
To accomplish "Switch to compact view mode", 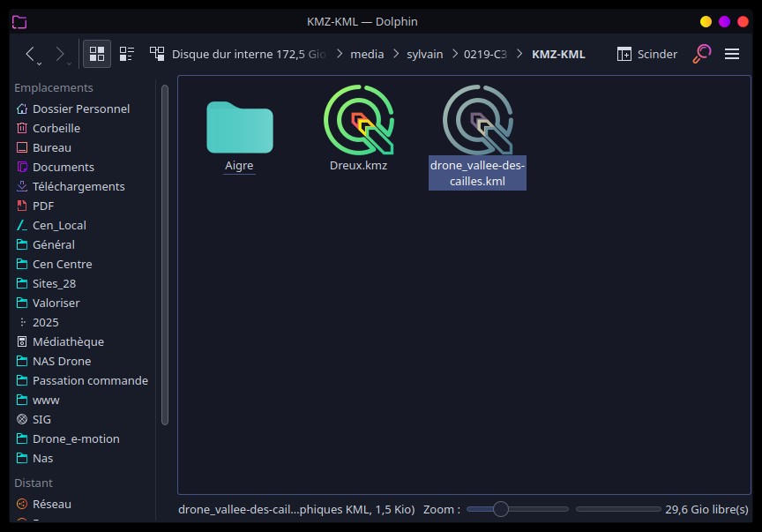I will coord(126,54).
